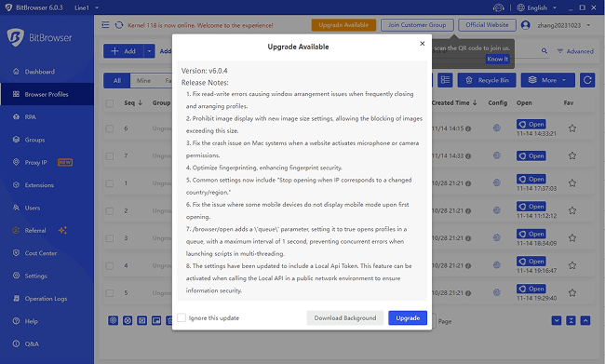
Task: Click the blue up-chevron button at bottom right
Action: pos(585,320)
